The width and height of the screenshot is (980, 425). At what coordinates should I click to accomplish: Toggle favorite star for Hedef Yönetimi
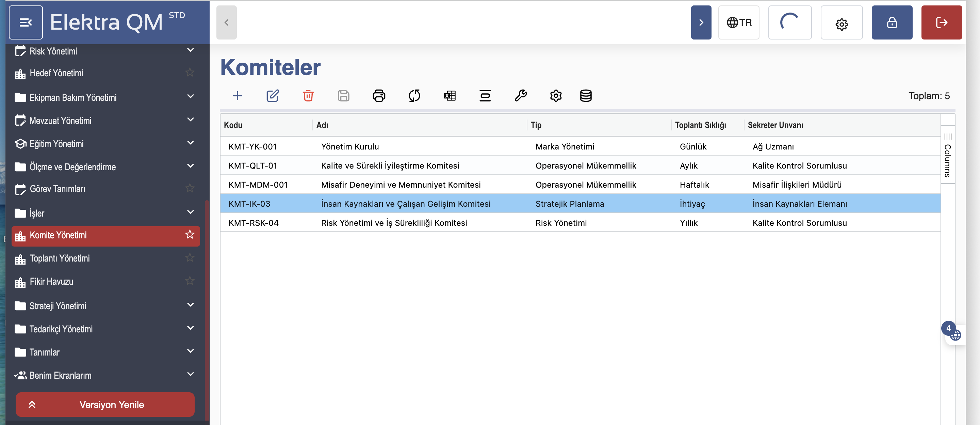coord(190,72)
